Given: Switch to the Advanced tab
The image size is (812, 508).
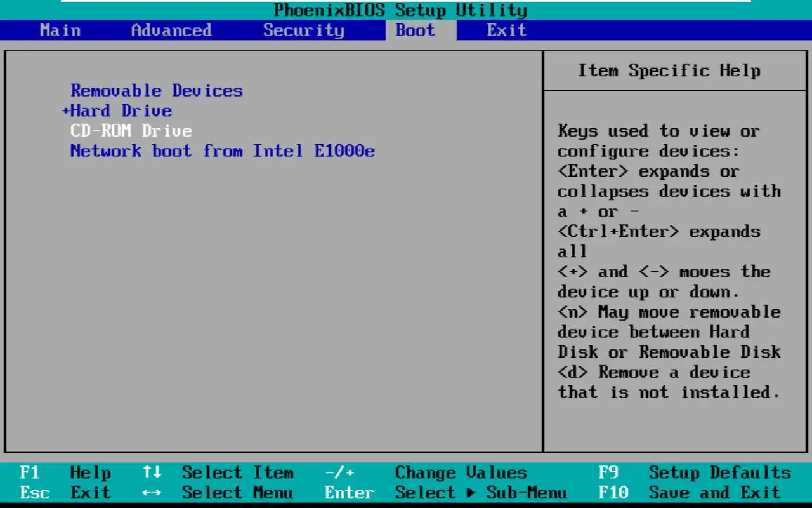Looking at the screenshot, I should pyautogui.click(x=171, y=30).
